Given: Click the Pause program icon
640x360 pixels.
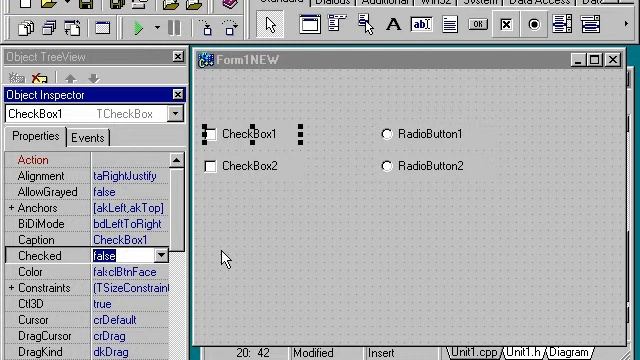Looking at the screenshot, I should pos(174,28).
